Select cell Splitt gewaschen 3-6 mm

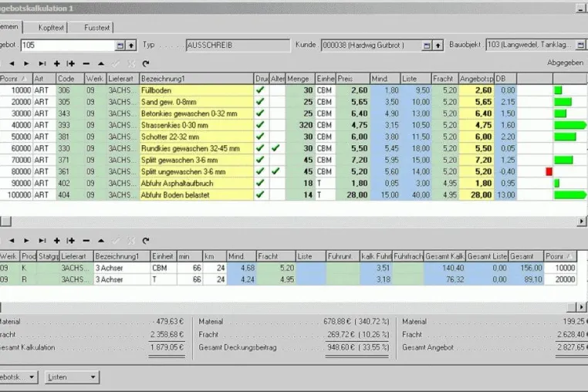(x=197, y=161)
